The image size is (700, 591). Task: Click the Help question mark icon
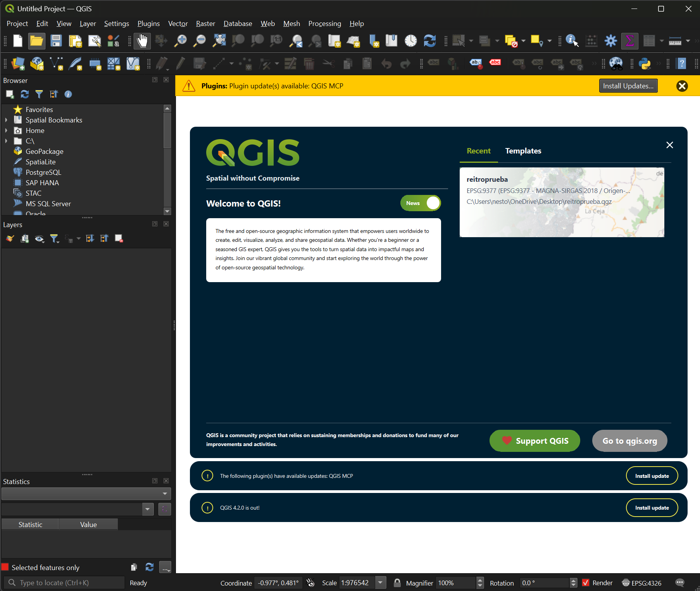(681, 64)
